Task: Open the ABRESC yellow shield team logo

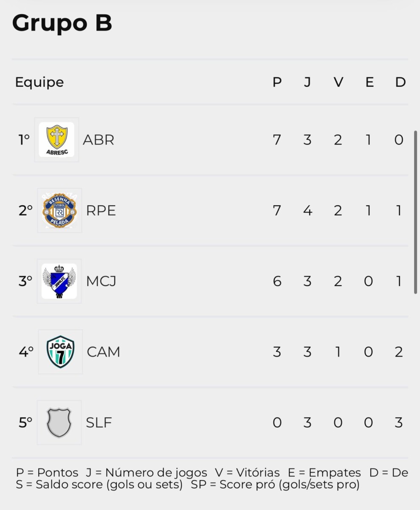Action: [56, 140]
